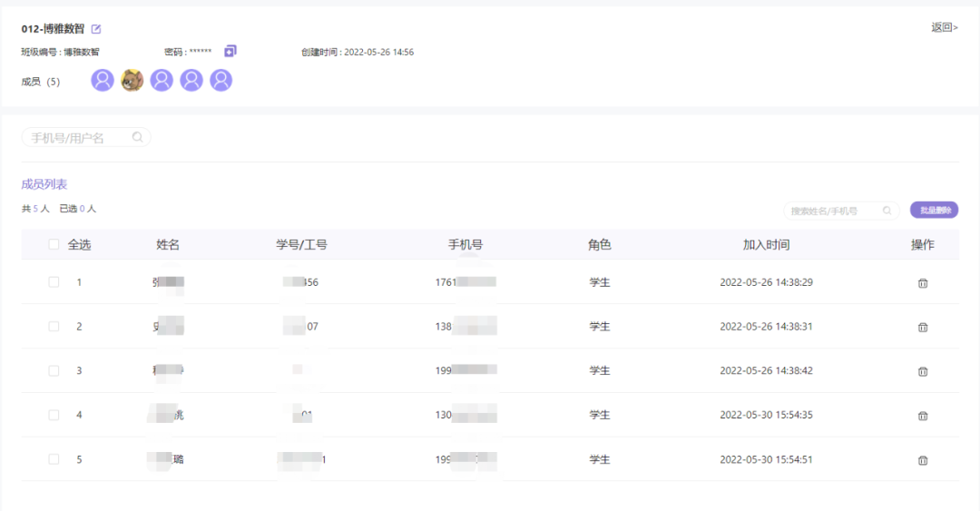Viewport: 980px width, 511px height.
Task: Click the first member avatar icon
Action: [x=103, y=80]
